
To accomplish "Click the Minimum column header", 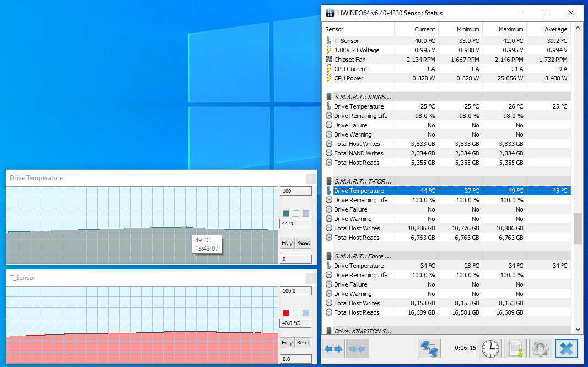I will (461, 29).
